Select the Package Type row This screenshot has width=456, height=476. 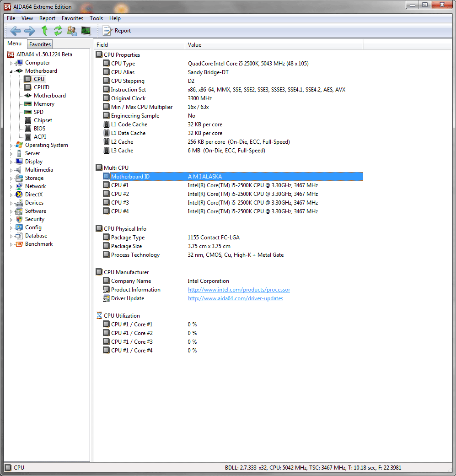(232, 238)
